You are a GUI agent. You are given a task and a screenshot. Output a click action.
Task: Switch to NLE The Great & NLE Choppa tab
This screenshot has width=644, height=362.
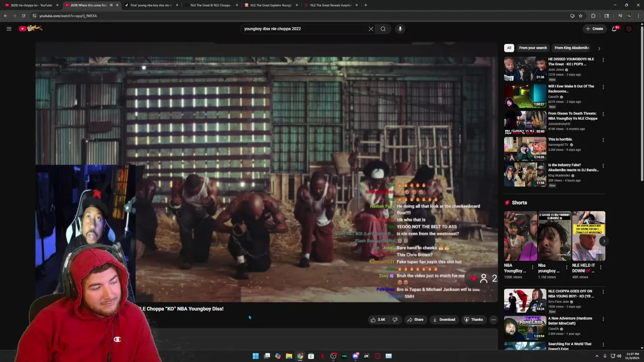210,5
